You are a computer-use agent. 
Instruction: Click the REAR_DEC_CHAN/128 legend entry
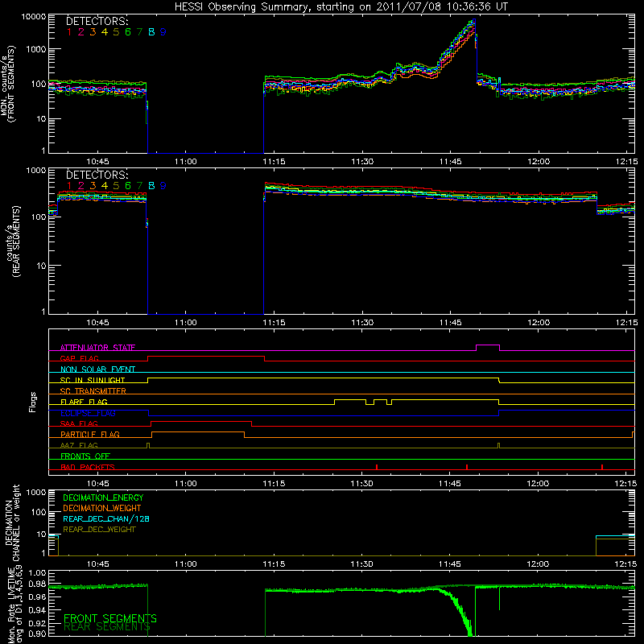(106, 518)
